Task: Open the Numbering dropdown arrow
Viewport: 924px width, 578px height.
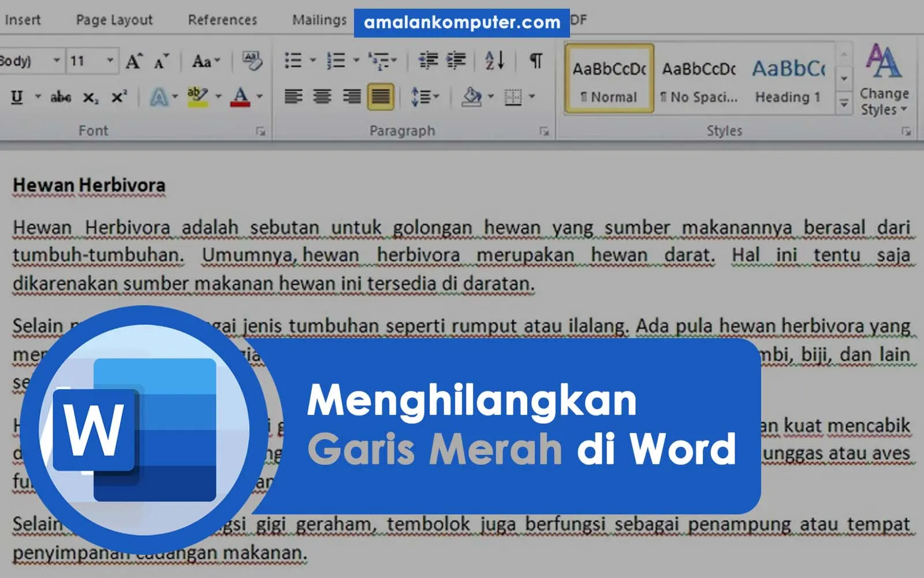Action: 356,60
